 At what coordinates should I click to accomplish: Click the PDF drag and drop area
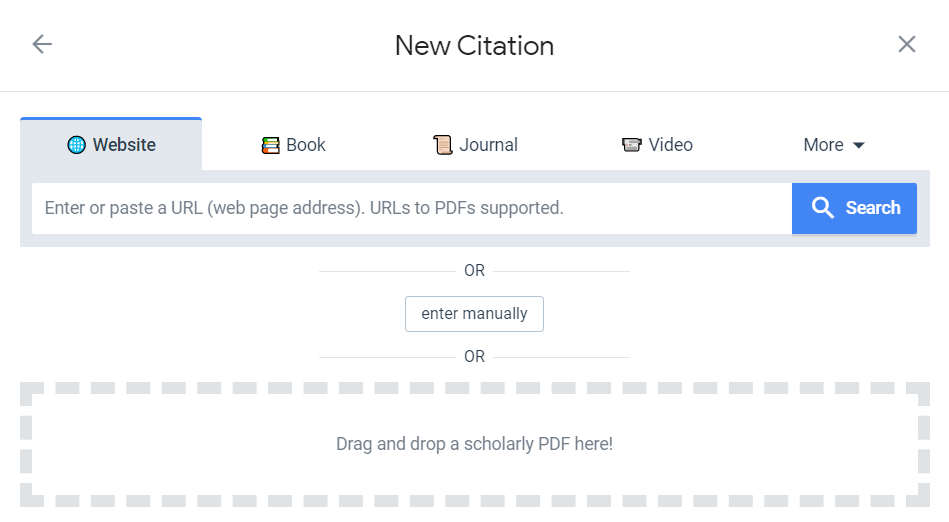[x=474, y=444]
